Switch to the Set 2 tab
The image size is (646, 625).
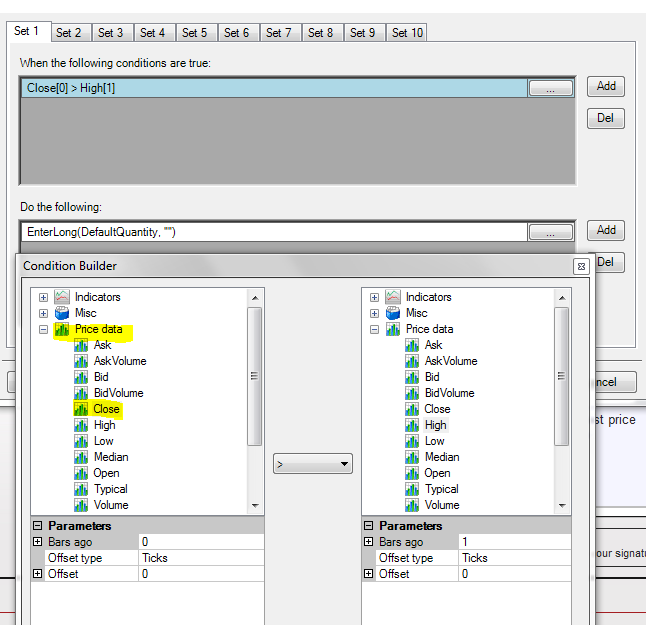click(x=69, y=33)
